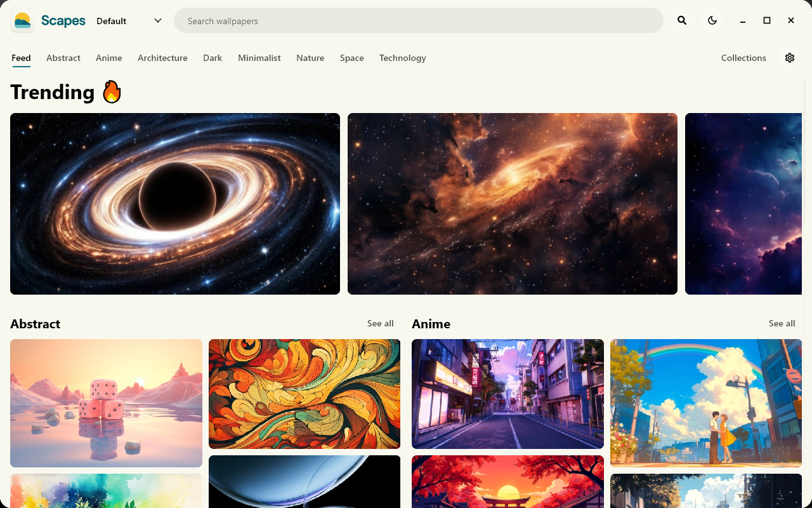Open the Collections page
Viewport: 812px width, 508px height.
743,58
